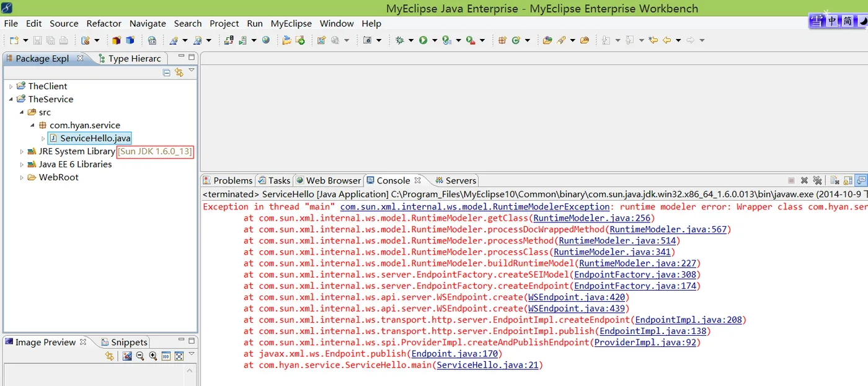Open the Navigate menu
868x386 pixels.
[x=148, y=24]
